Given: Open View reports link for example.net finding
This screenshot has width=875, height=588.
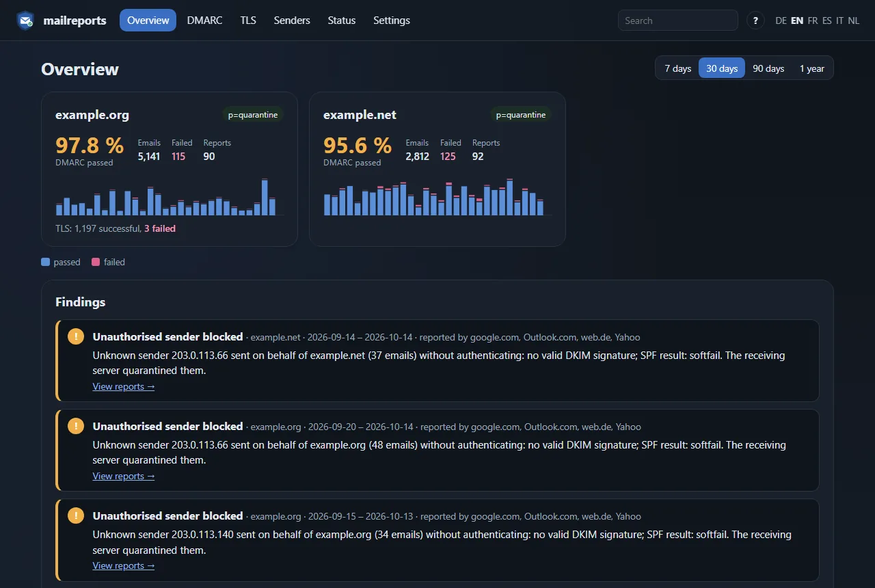Looking at the screenshot, I should pyautogui.click(x=124, y=386).
